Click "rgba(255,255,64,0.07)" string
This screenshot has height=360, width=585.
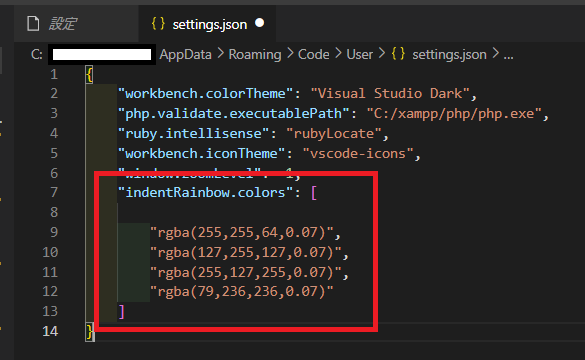tap(242, 232)
